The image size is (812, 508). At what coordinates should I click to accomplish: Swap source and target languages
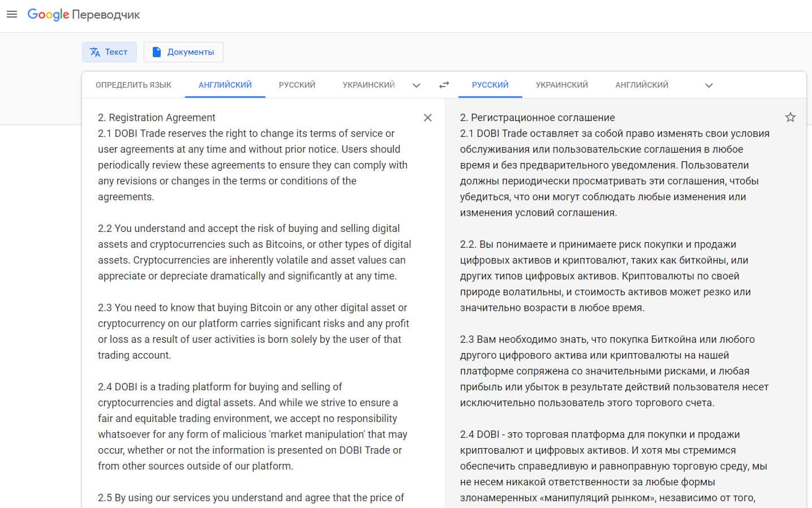pyautogui.click(x=444, y=85)
